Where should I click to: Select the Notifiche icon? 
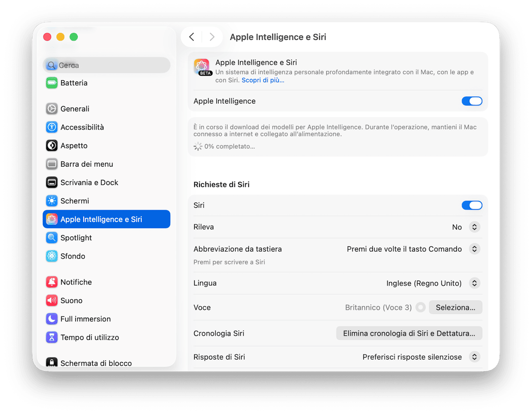coord(76,282)
